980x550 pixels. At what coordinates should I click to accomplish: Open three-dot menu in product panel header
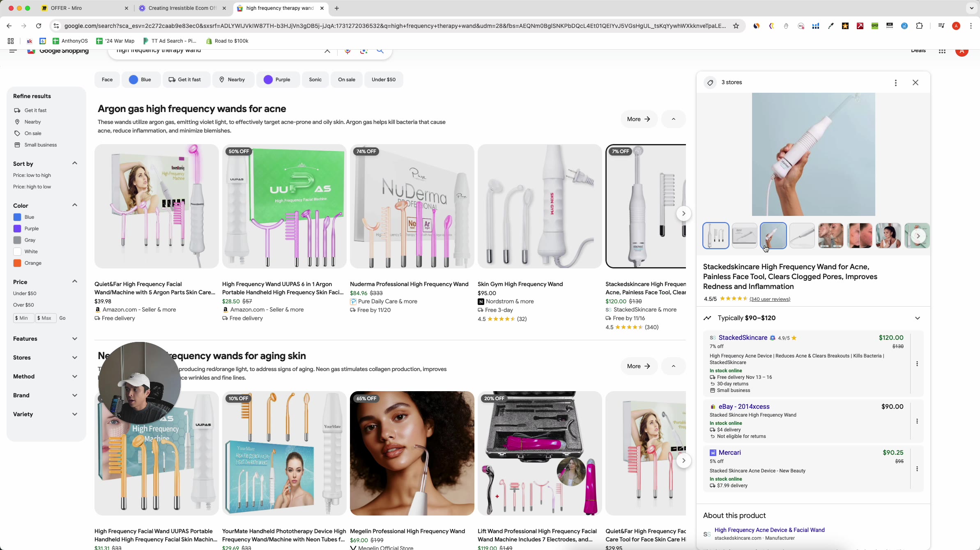(896, 83)
